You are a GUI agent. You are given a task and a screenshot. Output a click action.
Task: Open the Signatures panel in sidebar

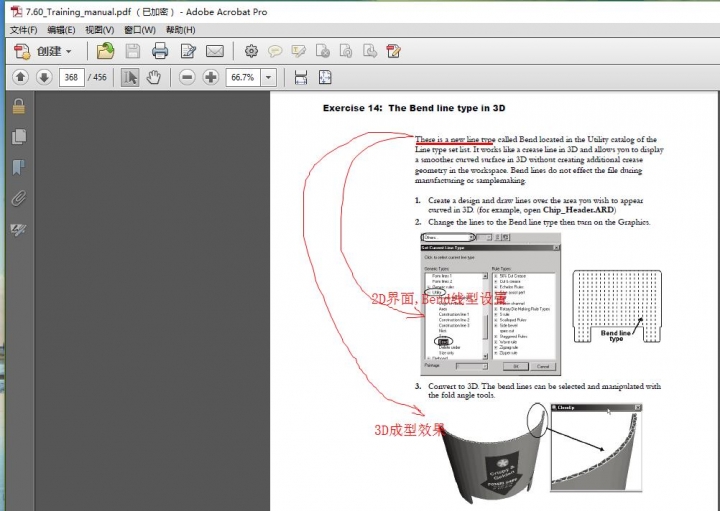click(x=18, y=229)
